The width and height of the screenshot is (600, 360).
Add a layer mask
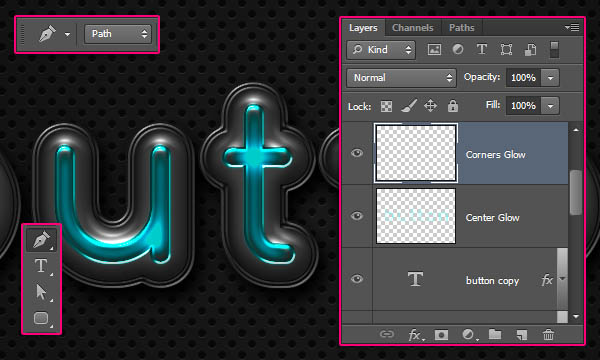[x=441, y=335]
